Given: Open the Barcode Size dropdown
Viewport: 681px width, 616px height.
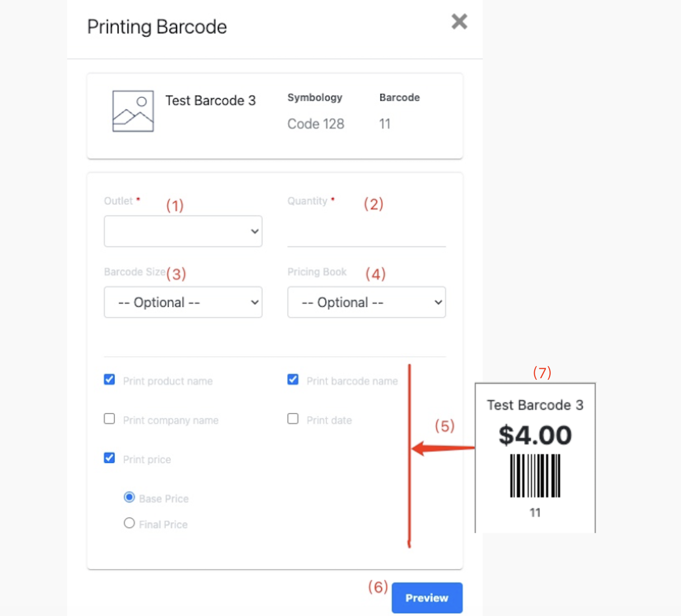Looking at the screenshot, I should tap(183, 302).
